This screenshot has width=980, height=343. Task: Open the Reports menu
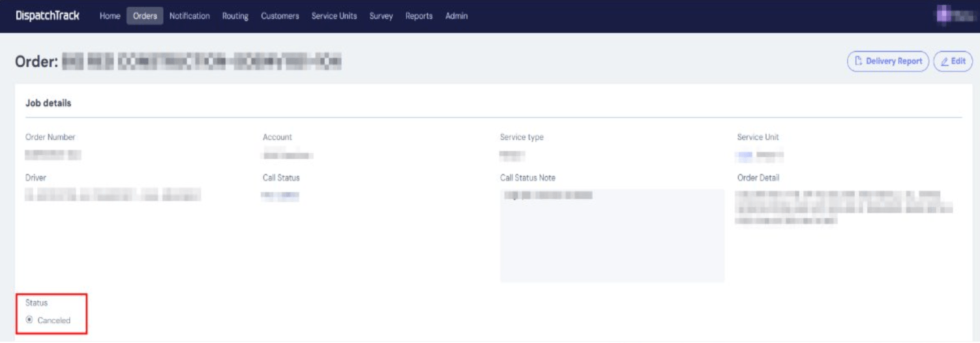tap(419, 16)
